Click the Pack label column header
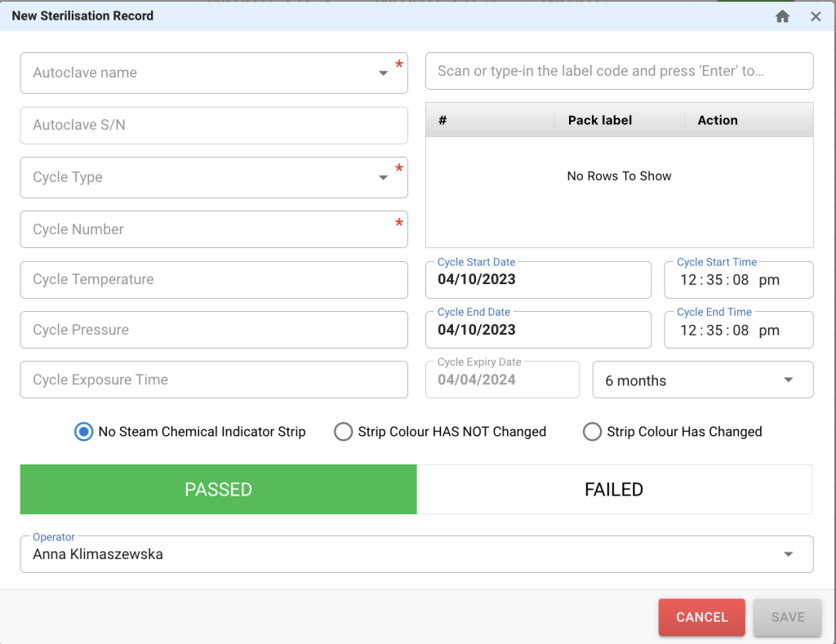This screenshot has height=644, width=836. coord(600,120)
